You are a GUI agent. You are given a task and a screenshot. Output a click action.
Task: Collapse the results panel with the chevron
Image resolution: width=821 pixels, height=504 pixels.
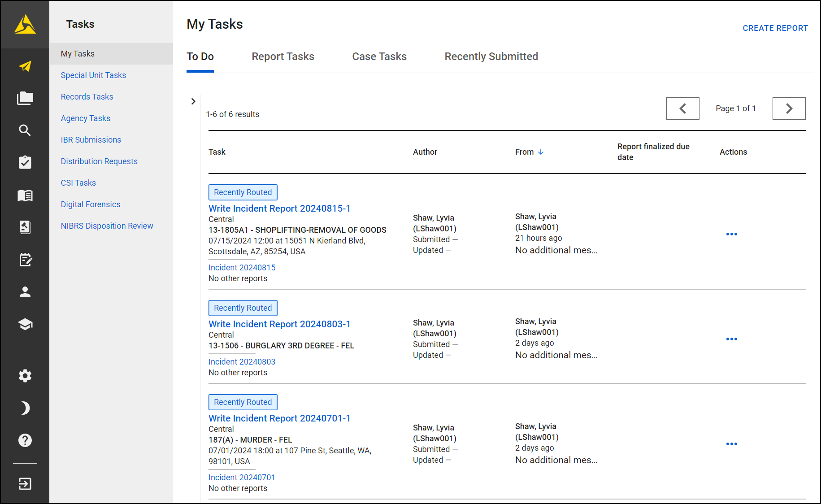[x=193, y=101]
